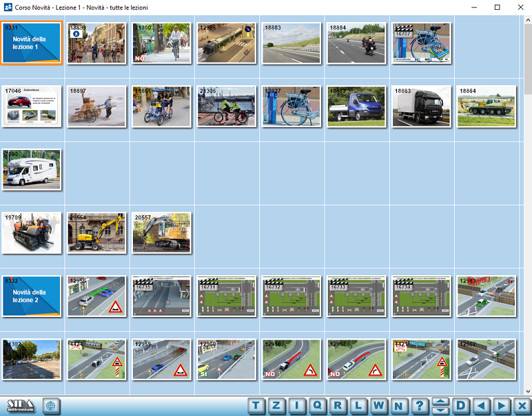The height and width of the screenshot is (416, 532).
Task: Select slide 18883 empty road thumbnail
Action: pyautogui.click(x=291, y=43)
